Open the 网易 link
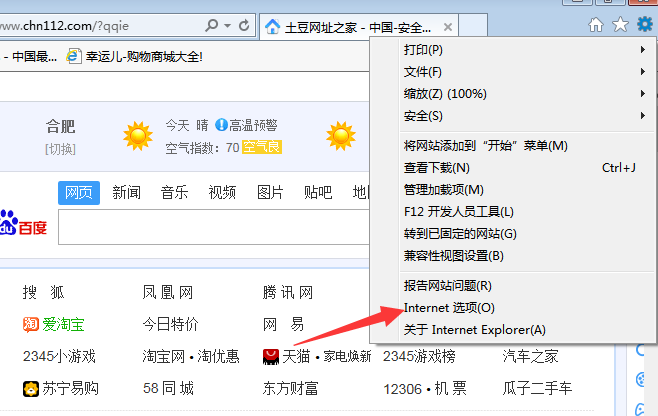This screenshot has height=416, width=658. point(283,324)
